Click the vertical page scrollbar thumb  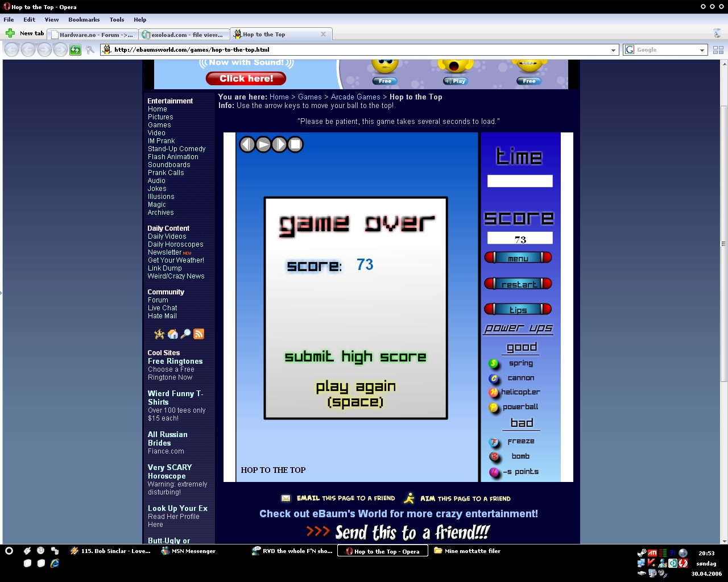(724, 244)
